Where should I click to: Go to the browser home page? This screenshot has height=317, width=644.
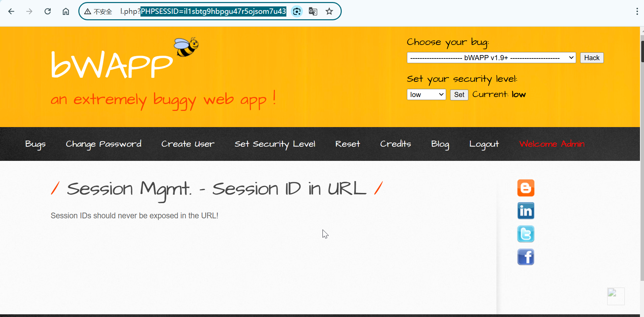tap(66, 11)
